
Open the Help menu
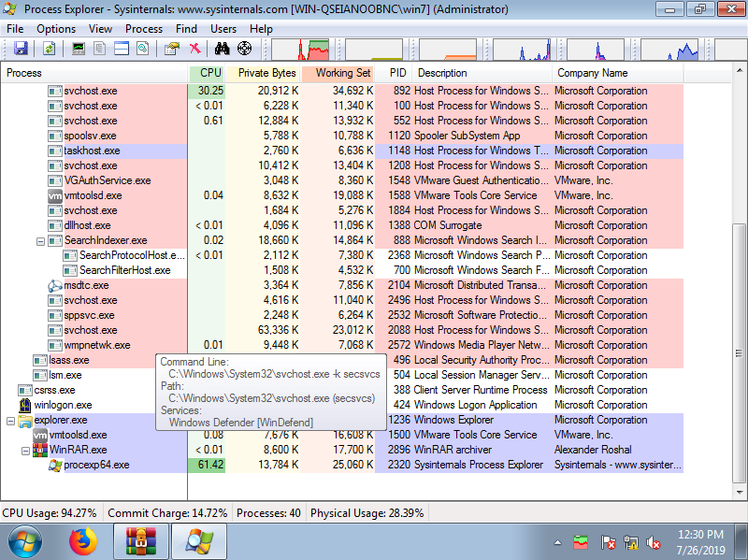coord(261,29)
